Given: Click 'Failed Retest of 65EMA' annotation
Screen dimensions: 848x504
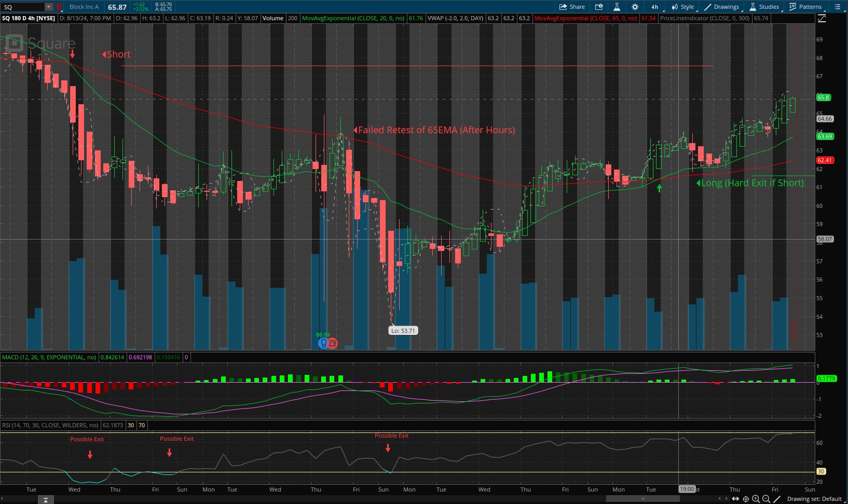Looking at the screenshot, I should point(434,130).
